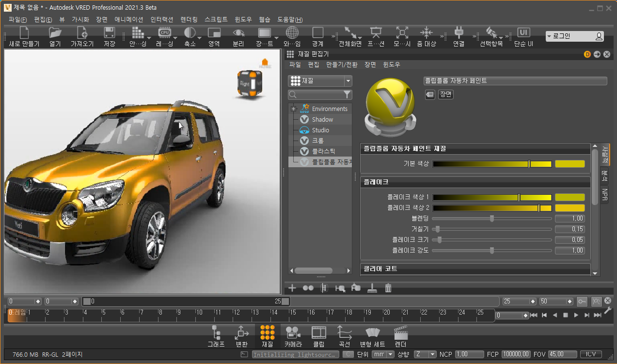This screenshot has height=364, width=617.
Task: Jump to timeline start with rewind button
Action: click(534, 315)
